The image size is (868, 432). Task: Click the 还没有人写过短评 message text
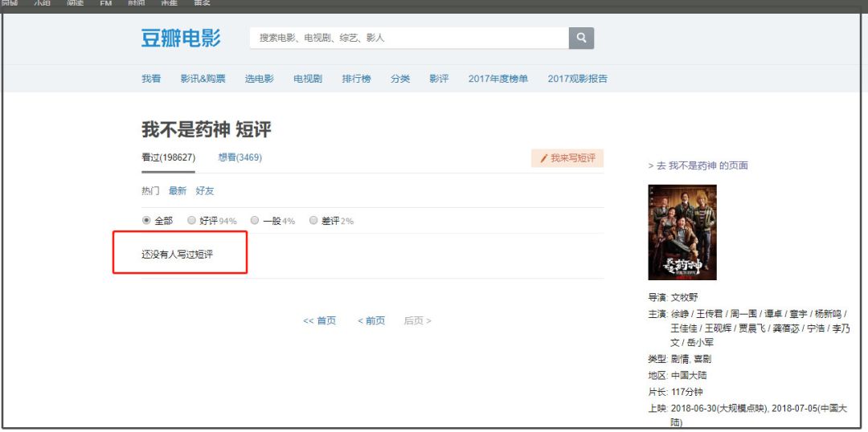pos(177,255)
